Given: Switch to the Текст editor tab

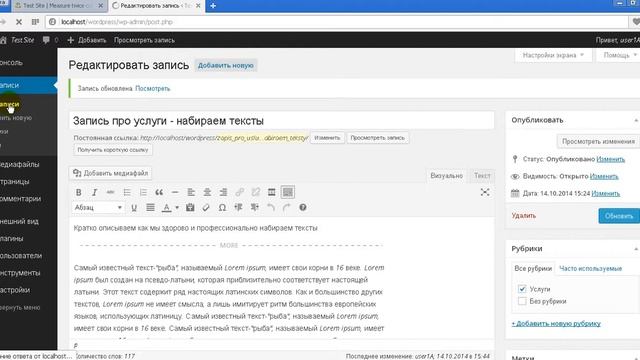Looking at the screenshot, I should tap(482, 176).
